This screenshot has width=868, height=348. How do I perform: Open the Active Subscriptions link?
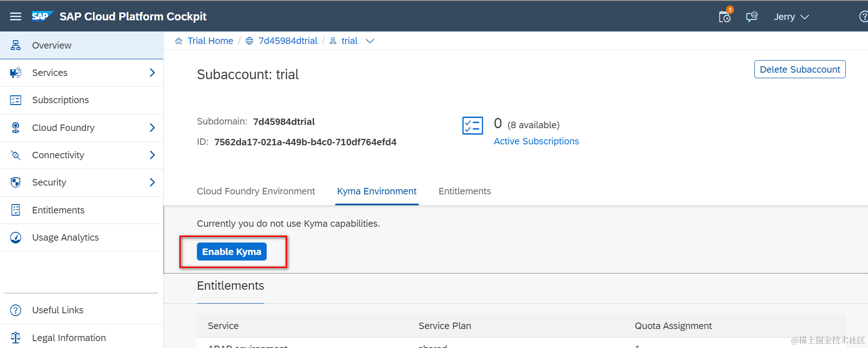536,141
